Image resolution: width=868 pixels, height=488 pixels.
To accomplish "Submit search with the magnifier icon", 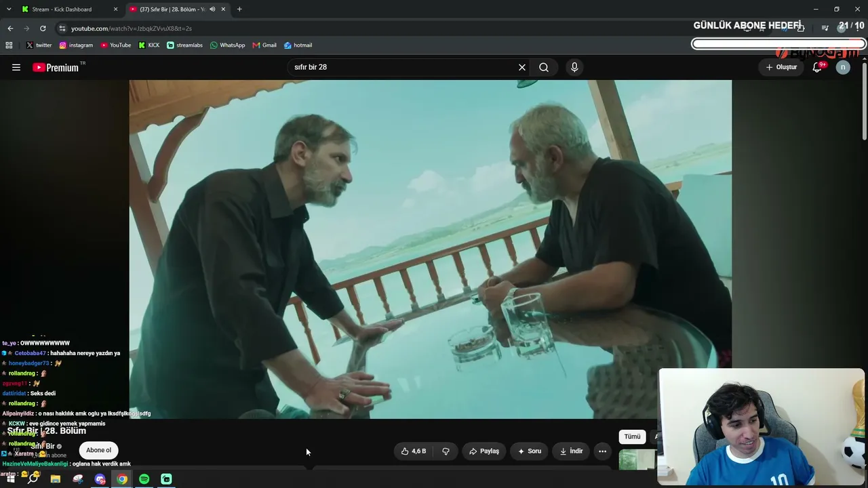I will click(544, 67).
